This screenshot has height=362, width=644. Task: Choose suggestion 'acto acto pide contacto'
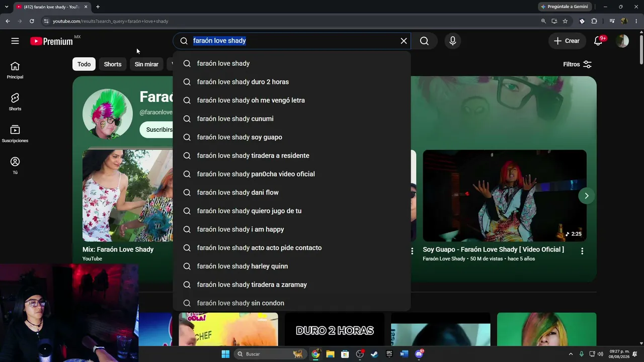292,248
